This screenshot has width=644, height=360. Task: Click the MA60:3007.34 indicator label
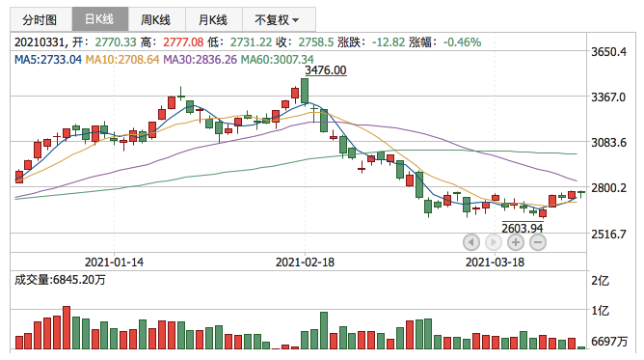[x=278, y=60]
